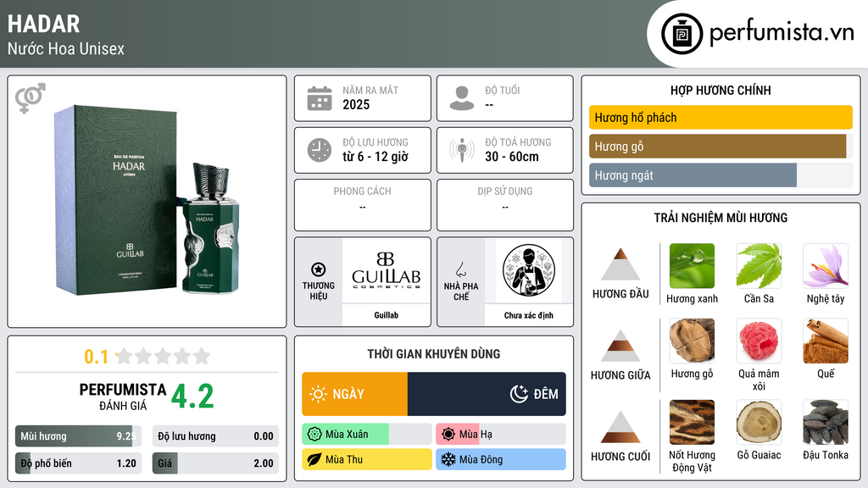The height and width of the screenshot is (488, 868).
Task: Click the green 4.2 Perfumista score
Action: tap(192, 396)
